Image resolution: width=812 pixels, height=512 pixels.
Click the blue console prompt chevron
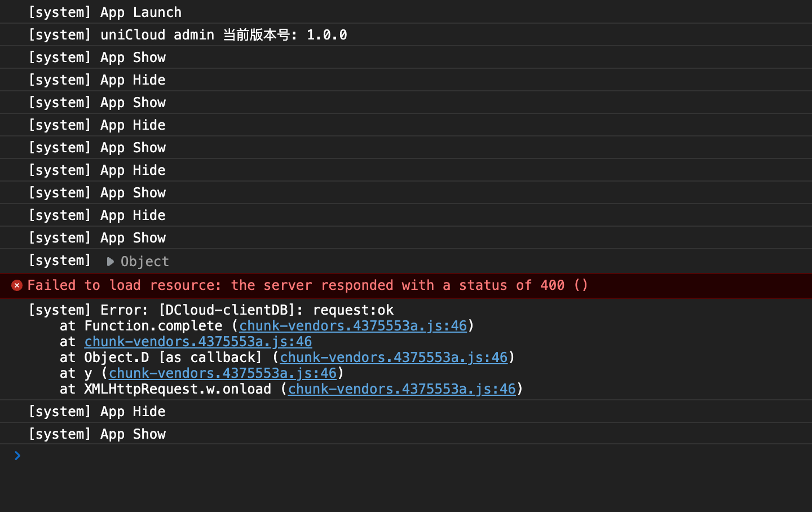point(17,456)
